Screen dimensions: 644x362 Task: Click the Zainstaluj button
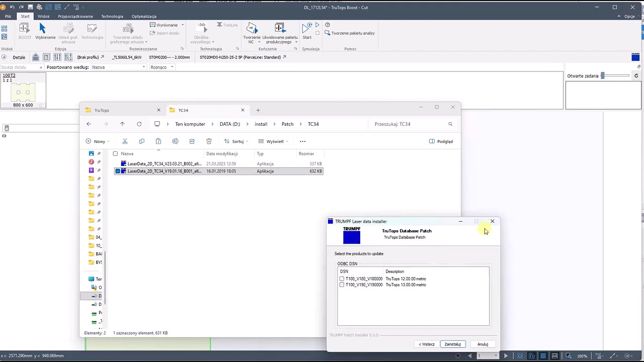tap(453, 344)
